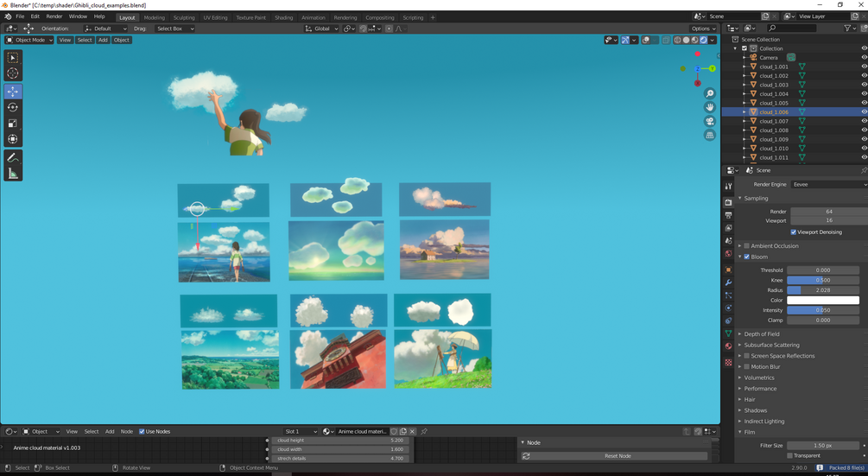Click the zoom view magnifier icon
Image resolution: width=868 pixels, height=476 pixels.
[x=710, y=93]
